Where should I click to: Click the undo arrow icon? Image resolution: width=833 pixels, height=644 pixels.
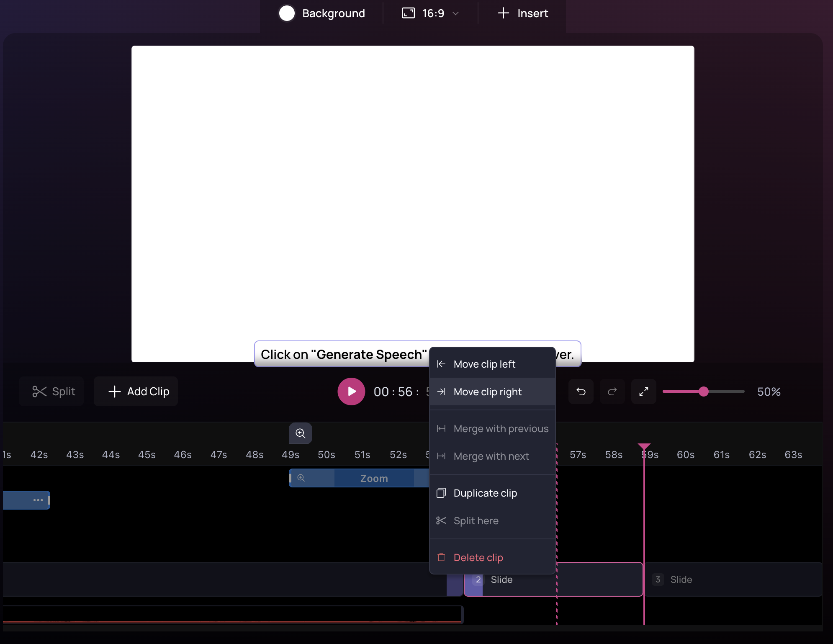click(581, 392)
